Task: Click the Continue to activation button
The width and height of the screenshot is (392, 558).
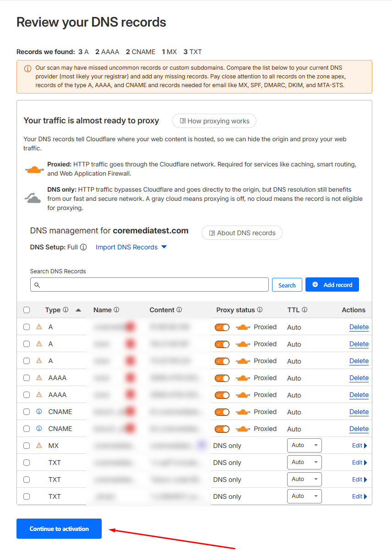Action: pos(59,529)
